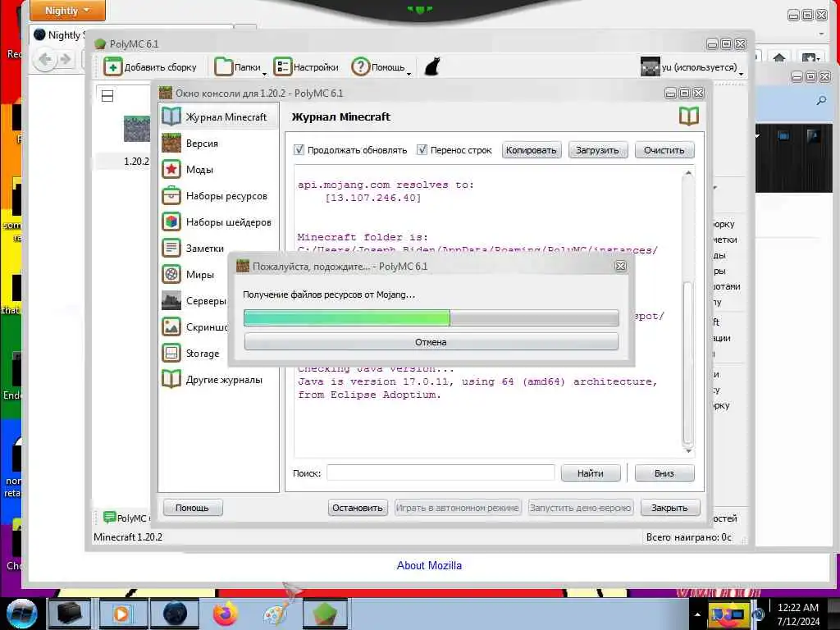Click the Найти search button
The width and height of the screenshot is (840, 630).
591,473
